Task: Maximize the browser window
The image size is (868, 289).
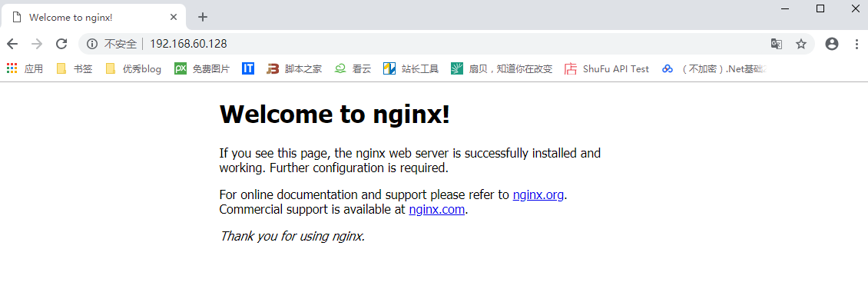Action: [820, 8]
